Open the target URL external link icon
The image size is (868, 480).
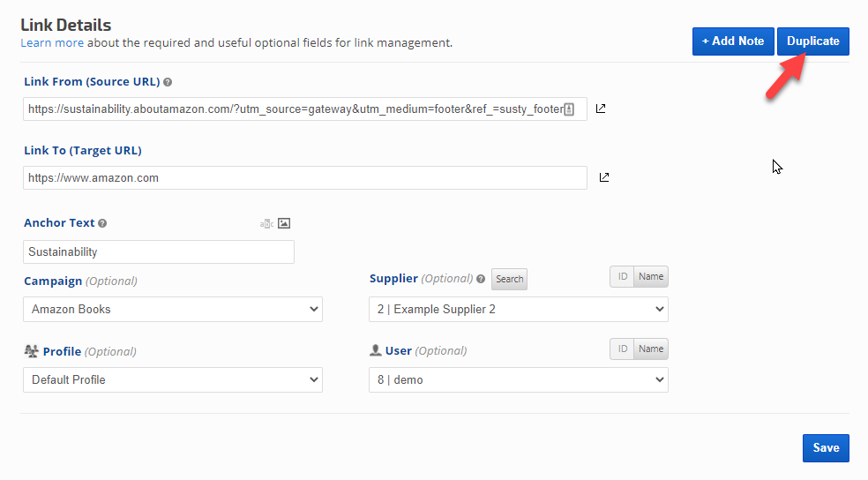[604, 177]
